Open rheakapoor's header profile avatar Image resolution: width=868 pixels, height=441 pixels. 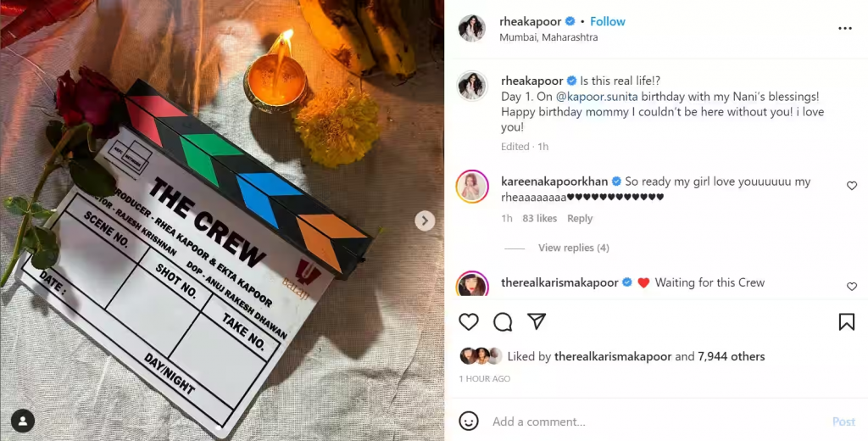tap(472, 28)
